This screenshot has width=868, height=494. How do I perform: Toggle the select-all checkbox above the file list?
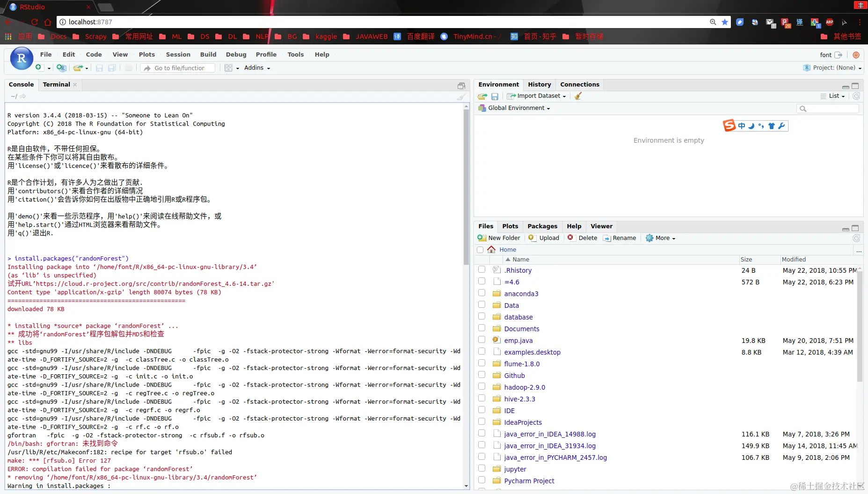pos(481,249)
